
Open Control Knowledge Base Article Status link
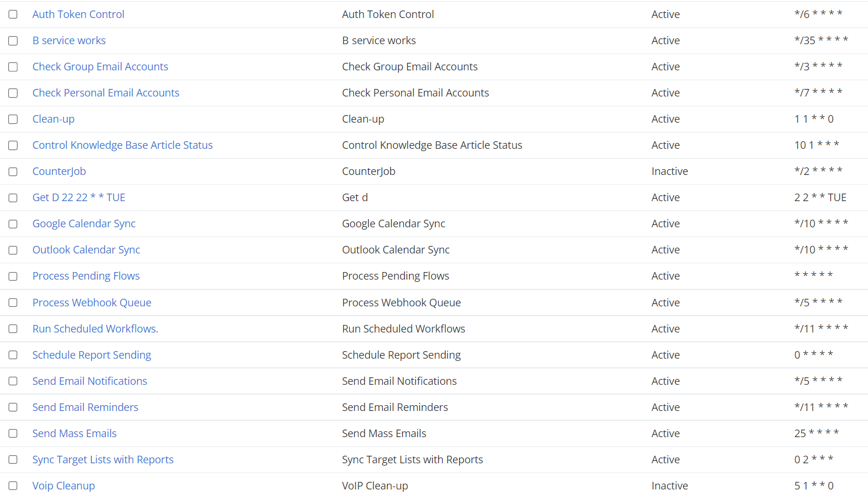(122, 145)
